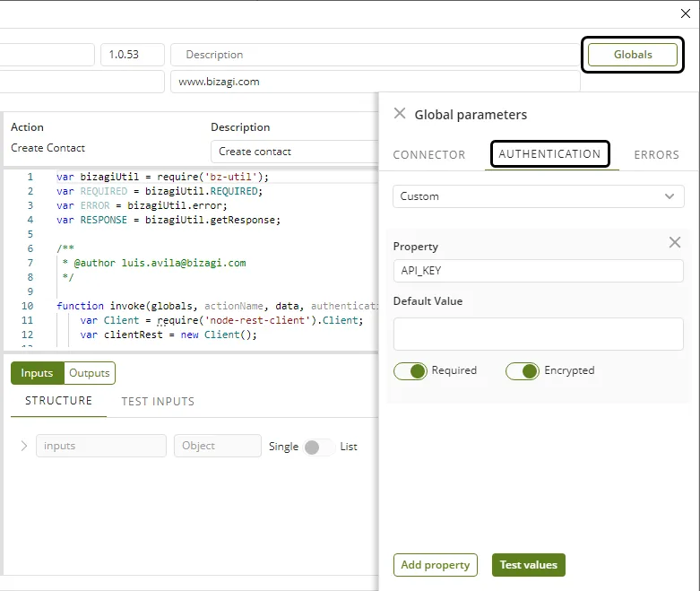
Task: Open the Globals button
Action: 632,55
